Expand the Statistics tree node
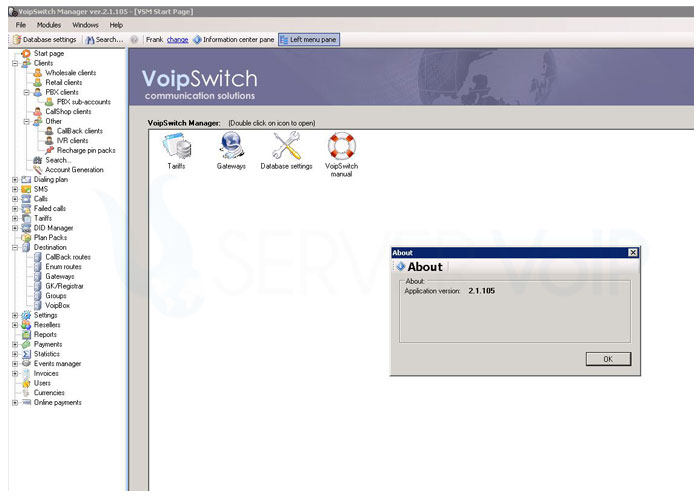 coord(15,354)
